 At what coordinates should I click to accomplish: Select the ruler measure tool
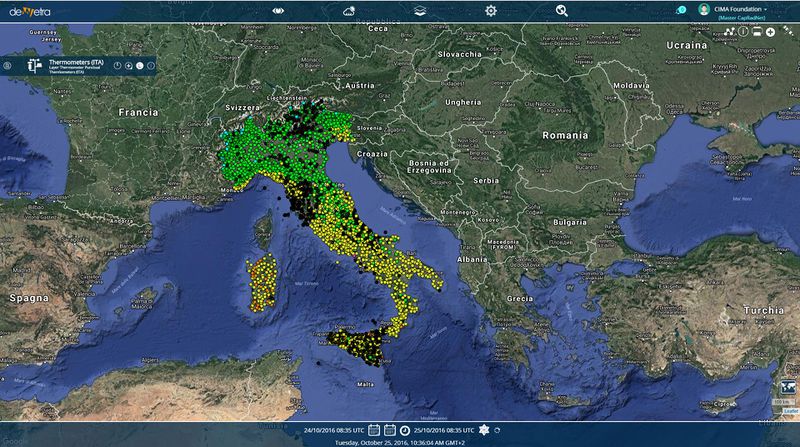tap(788, 31)
